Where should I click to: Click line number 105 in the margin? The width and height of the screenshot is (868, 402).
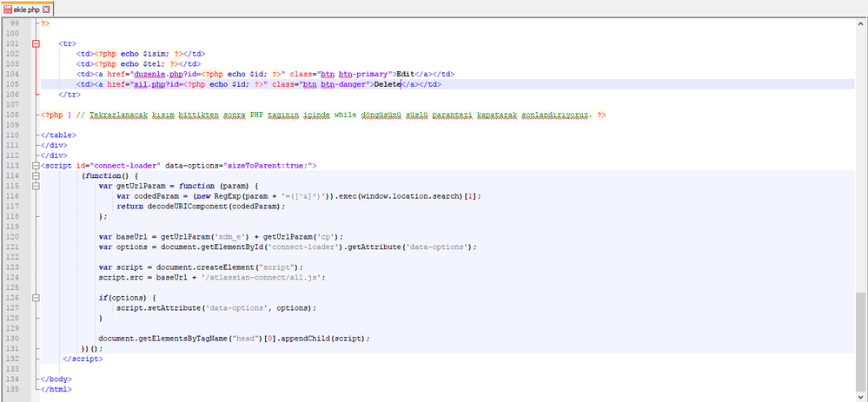pos(13,84)
